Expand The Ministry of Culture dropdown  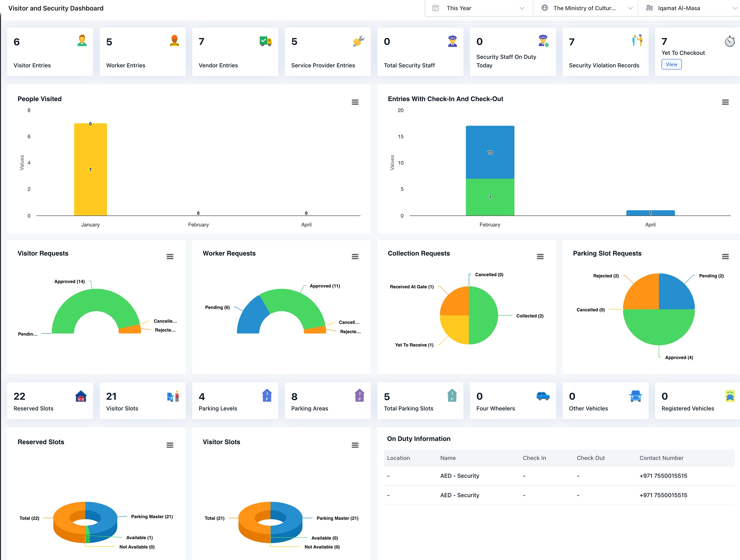pos(585,8)
